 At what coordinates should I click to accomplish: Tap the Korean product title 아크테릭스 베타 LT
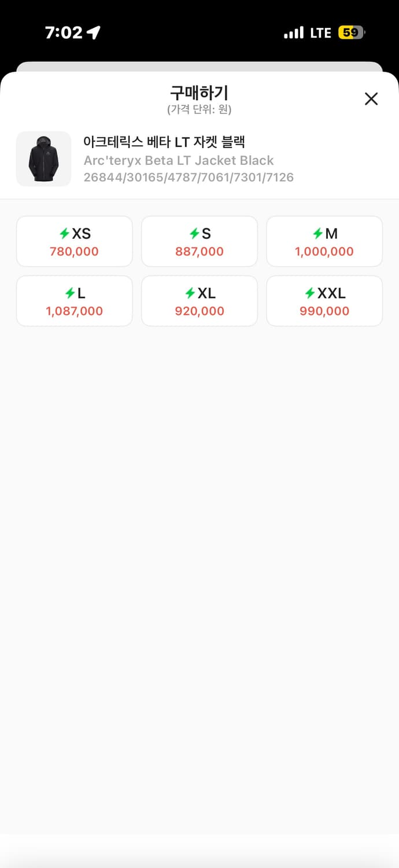164,142
